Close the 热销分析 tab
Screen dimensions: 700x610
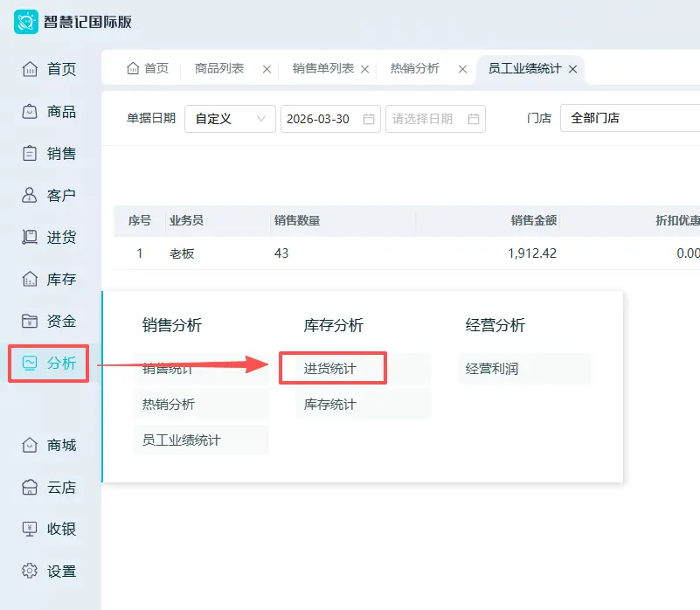[x=462, y=69]
